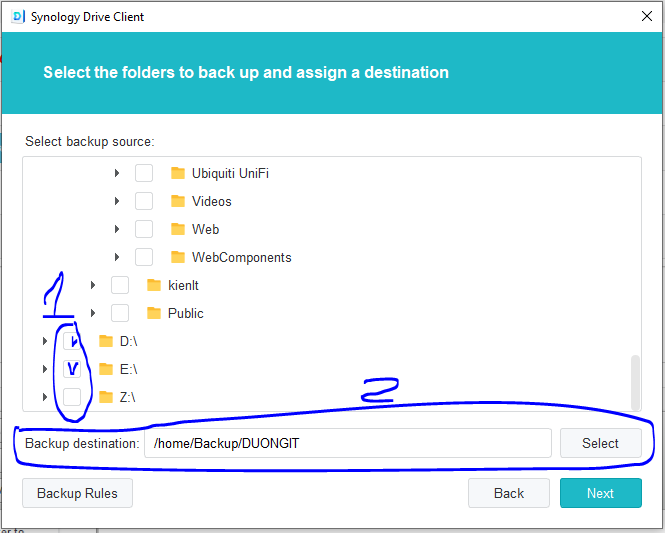
Task: Click the Synology Drive Client logo icon
Action: (18, 17)
